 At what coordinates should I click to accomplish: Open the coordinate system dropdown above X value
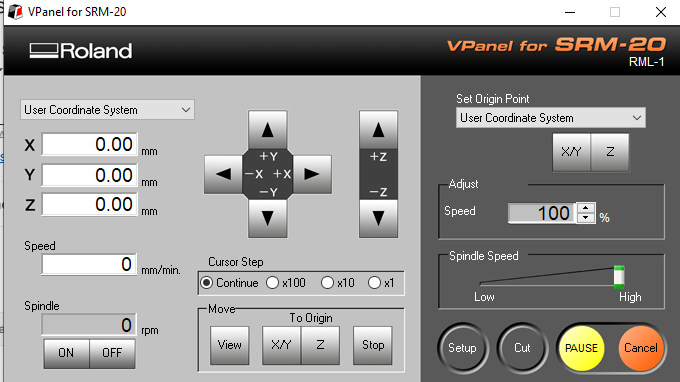pyautogui.click(x=107, y=110)
